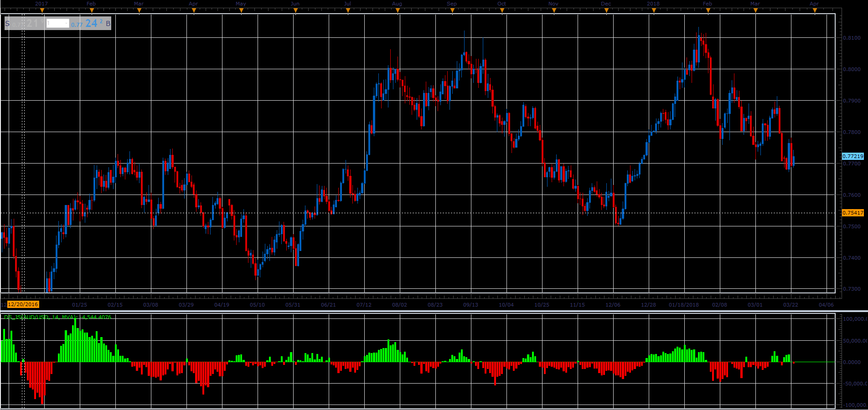Click the current price tag 0.77219
This screenshot has height=410, width=868.
tap(852, 156)
